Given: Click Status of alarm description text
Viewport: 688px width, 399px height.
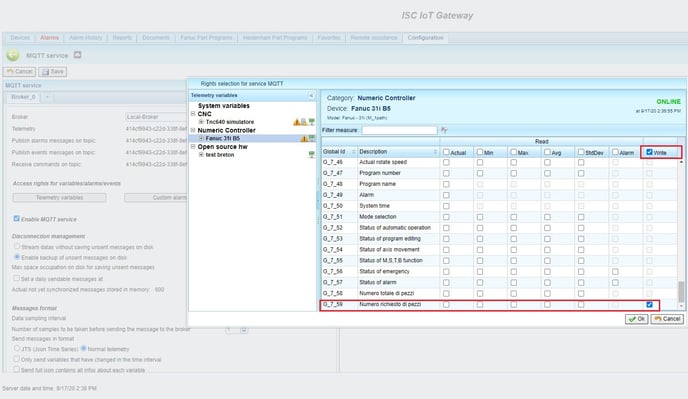Looking at the screenshot, I should (x=378, y=282).
